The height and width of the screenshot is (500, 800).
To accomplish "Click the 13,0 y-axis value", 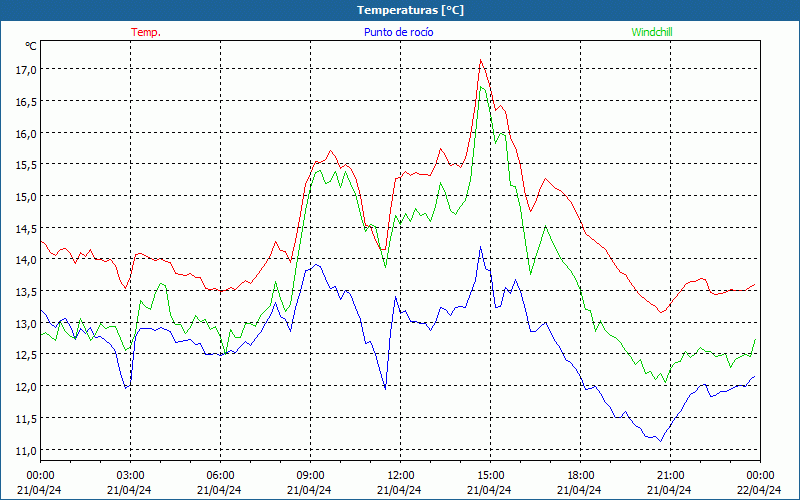I will (x=26, y=323).
